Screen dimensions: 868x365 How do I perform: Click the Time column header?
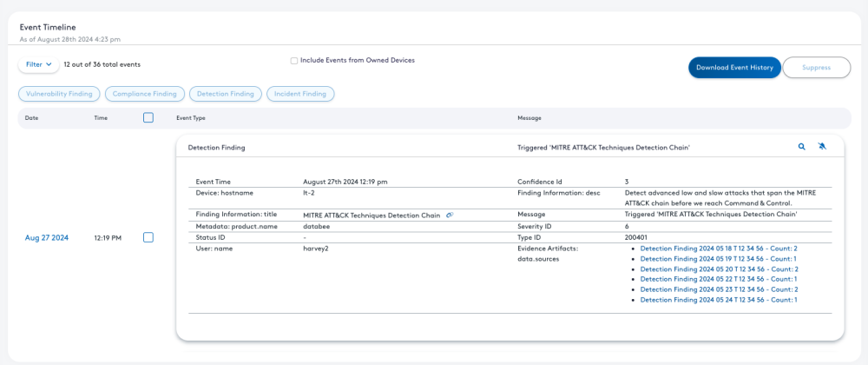pos(101,118)
